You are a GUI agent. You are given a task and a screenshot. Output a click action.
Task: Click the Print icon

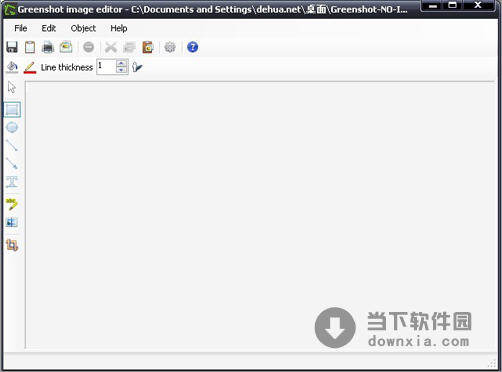[48, 47]
